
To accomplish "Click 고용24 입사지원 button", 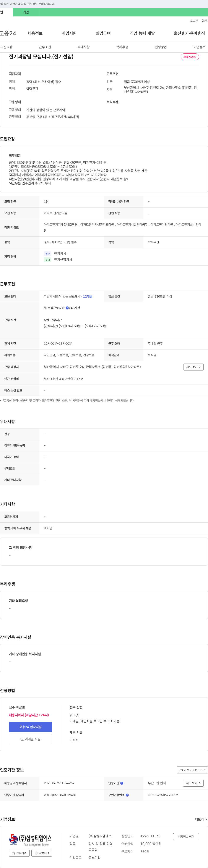I will 30,727.
